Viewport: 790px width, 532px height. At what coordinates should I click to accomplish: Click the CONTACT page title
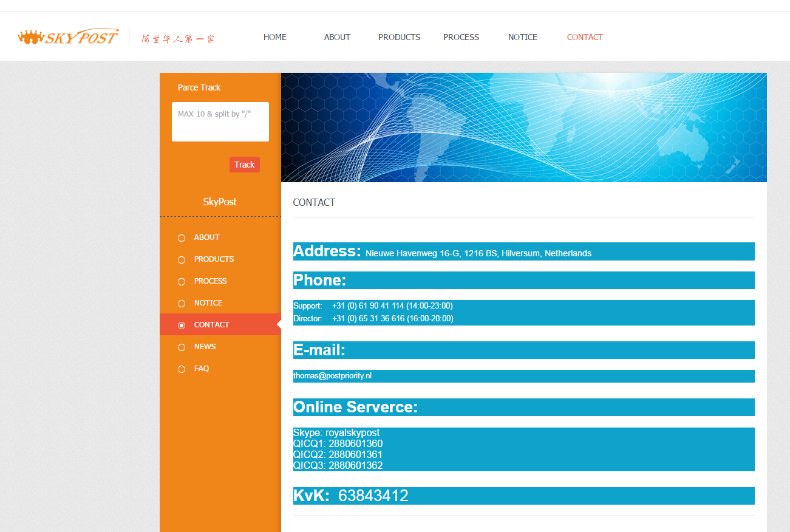(314, 202)
